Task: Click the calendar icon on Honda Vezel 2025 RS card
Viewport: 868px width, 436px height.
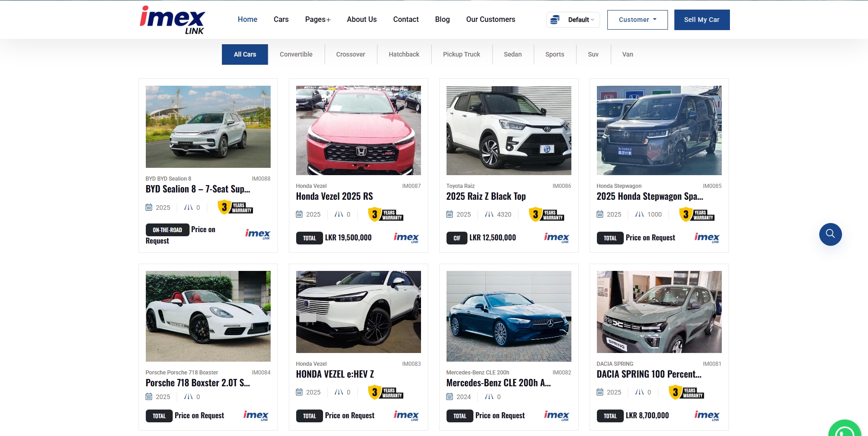Action: tap(299, 214)
